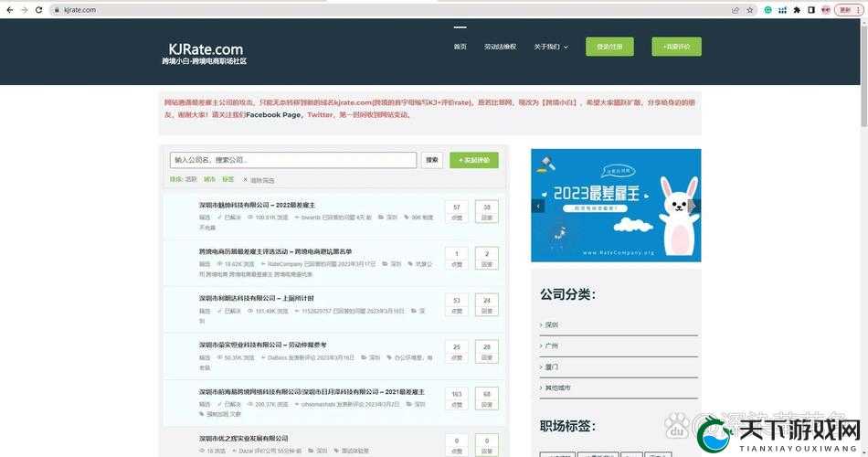This screenshot has height=457, width=868.
Task: Click the browser forward arrow
Action: click(x=25, y=10)
